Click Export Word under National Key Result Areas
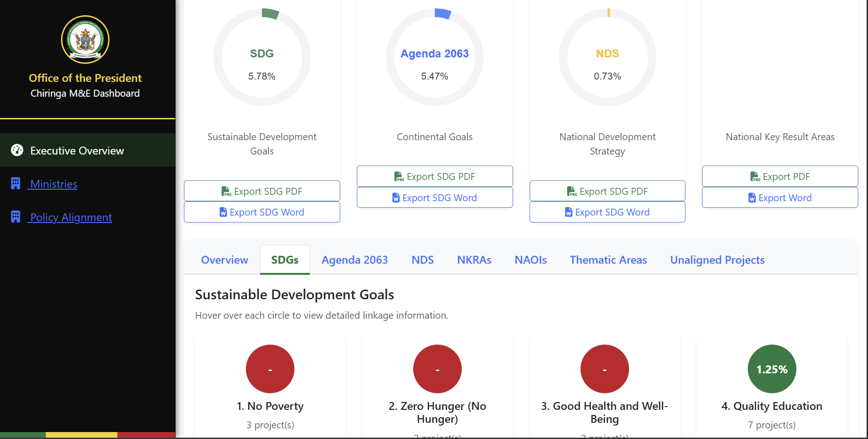The height and width of the screenshot is (439, 868). click(780, 198)
